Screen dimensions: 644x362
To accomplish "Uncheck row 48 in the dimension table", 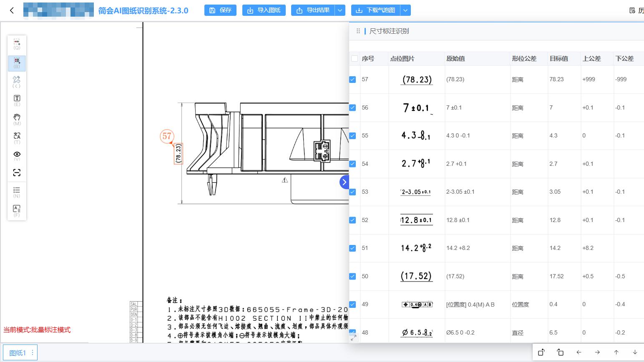I will tap(353, 332).
